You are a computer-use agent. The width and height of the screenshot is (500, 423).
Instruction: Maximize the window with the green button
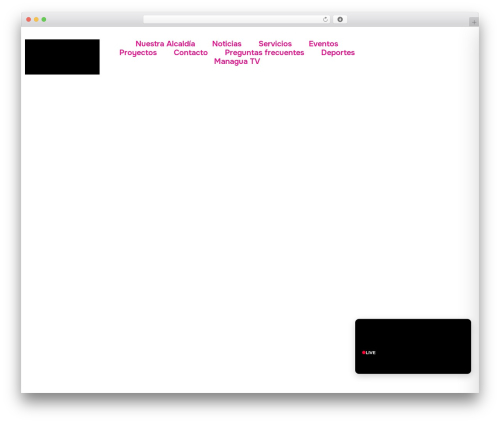(44, 19)
